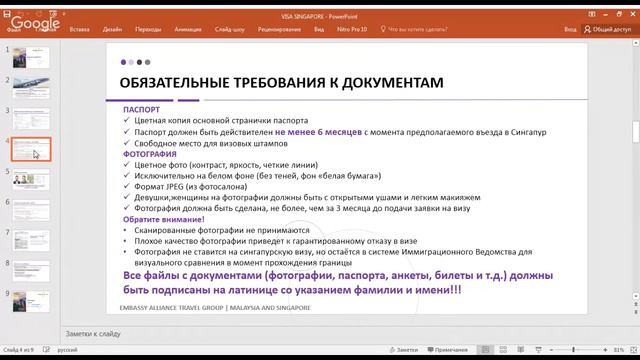Select slide 6 thumbnail
640x360 pixels.
click(31, 210)
